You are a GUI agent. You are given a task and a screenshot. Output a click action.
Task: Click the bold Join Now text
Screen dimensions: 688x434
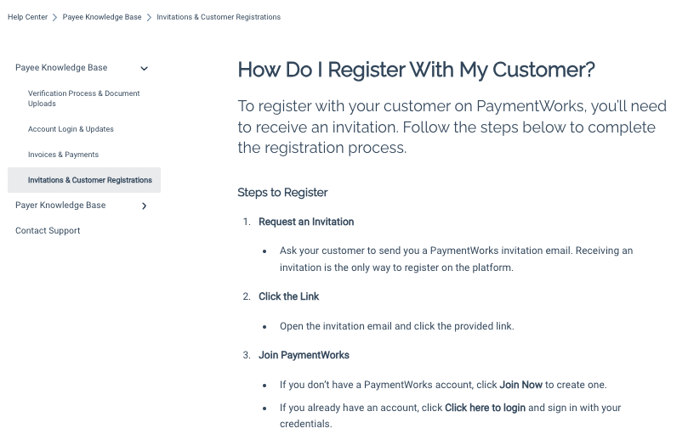pyautogui.click(x=521, y=384)
